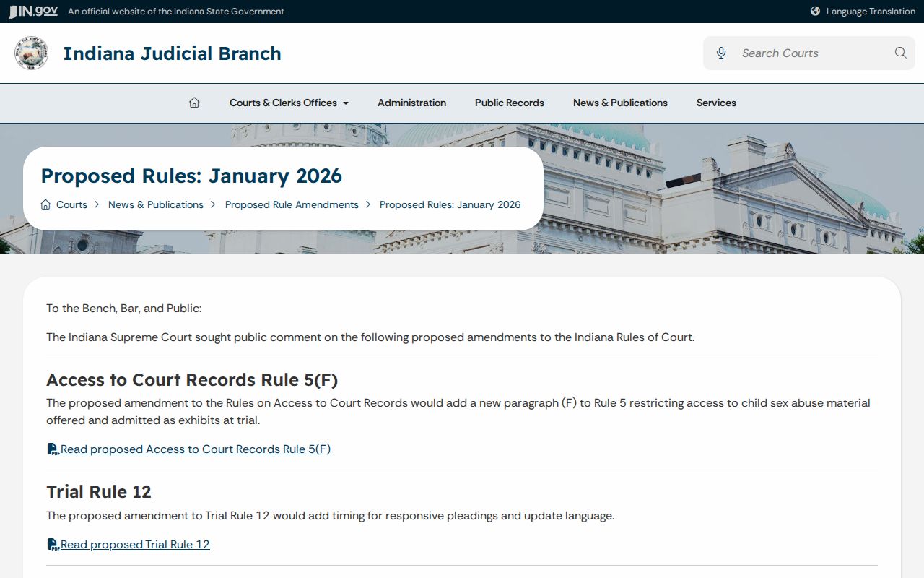The image size is (924, 578).
Task: Click 'An official website of the Indiana State Government'
Action: (x=176, y=11)
